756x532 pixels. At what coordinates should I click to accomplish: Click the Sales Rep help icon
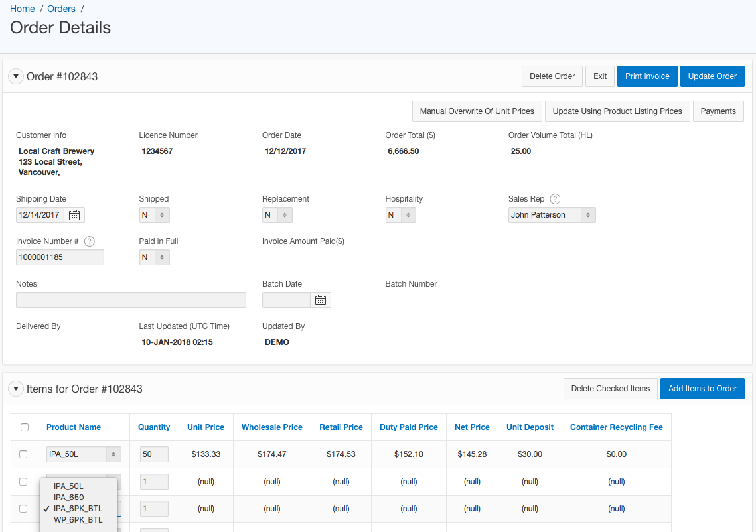(x=556, y=199)
